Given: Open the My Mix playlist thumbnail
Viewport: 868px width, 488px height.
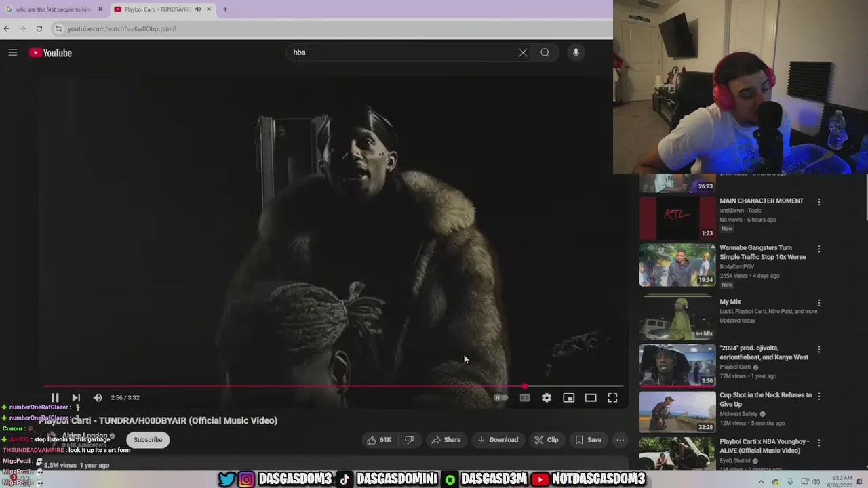Looking at the screenshot, I should (677, 318).
